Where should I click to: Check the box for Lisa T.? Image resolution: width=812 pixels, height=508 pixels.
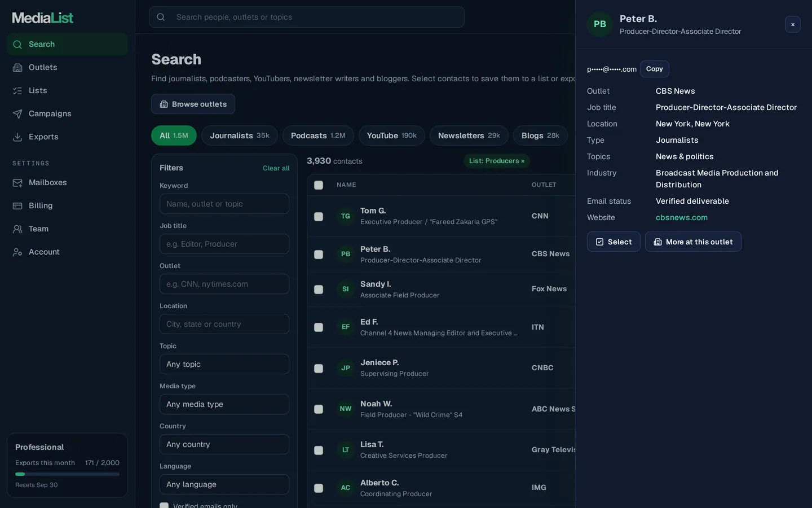click(x=319, y=450)
